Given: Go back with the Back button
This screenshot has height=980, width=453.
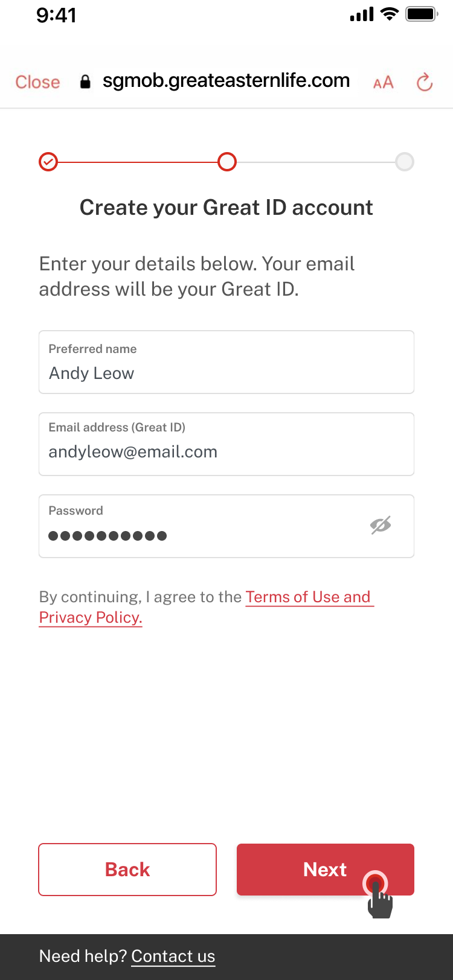Looking at the screenshot, I should [127, 870].
